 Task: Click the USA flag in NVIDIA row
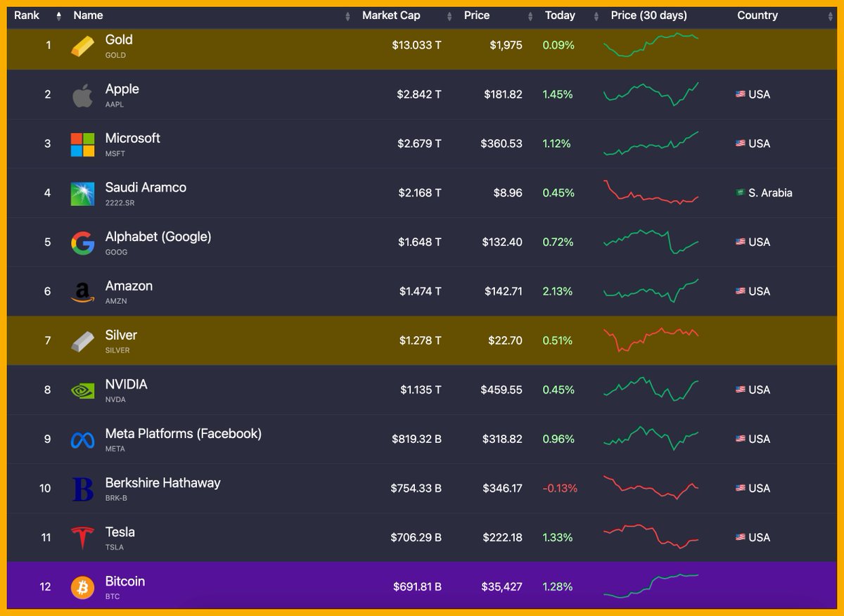click(741, 390)
